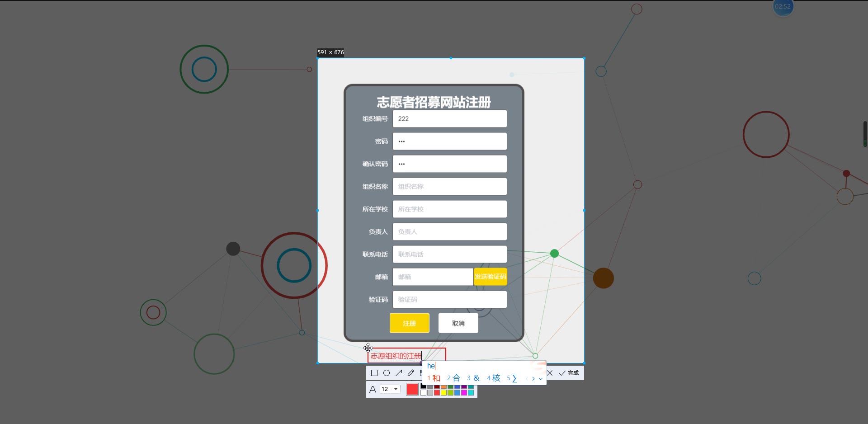Pick the yellow color swatch
868x424 pixels.
coord(443,392)
